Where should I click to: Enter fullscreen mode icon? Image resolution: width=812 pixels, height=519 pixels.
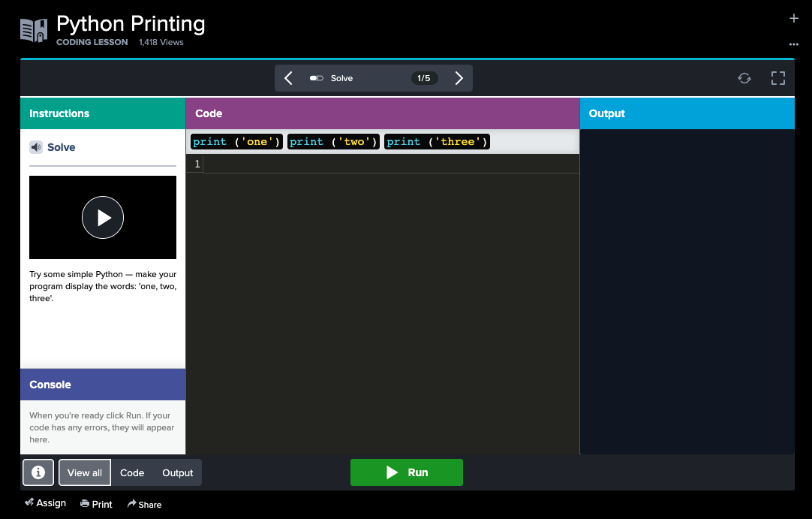[777, 78]
